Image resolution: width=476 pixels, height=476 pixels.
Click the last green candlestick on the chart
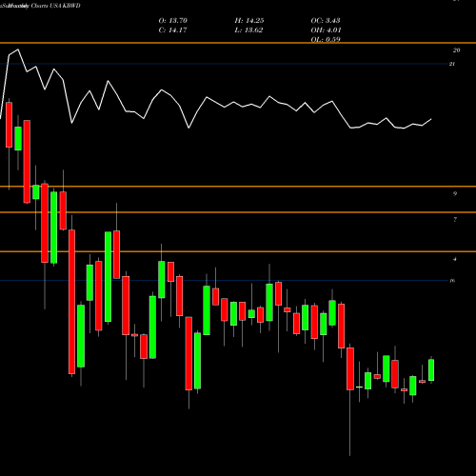(x=431, y=370)
